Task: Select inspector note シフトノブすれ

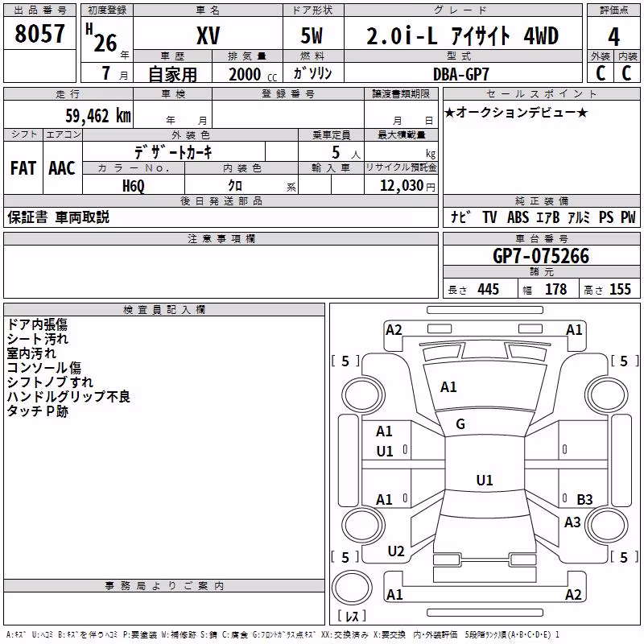Action: [x=50, y=382]
